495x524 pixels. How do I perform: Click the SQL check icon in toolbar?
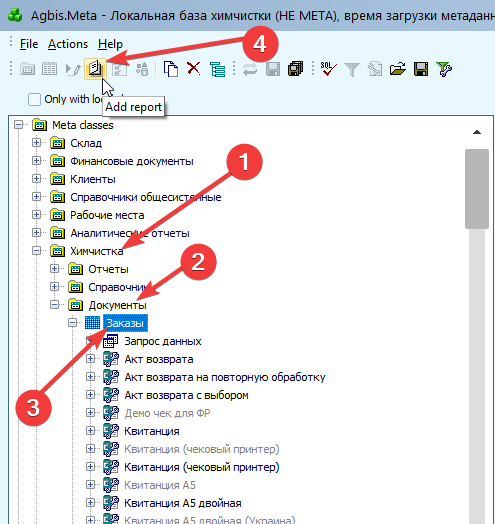click(329, 69)
